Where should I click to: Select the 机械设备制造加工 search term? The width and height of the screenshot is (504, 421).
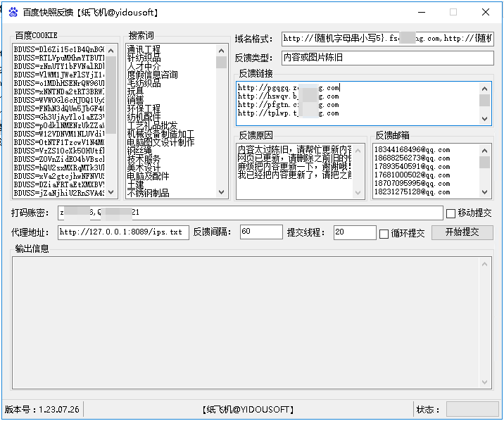[x=160, y=134]
